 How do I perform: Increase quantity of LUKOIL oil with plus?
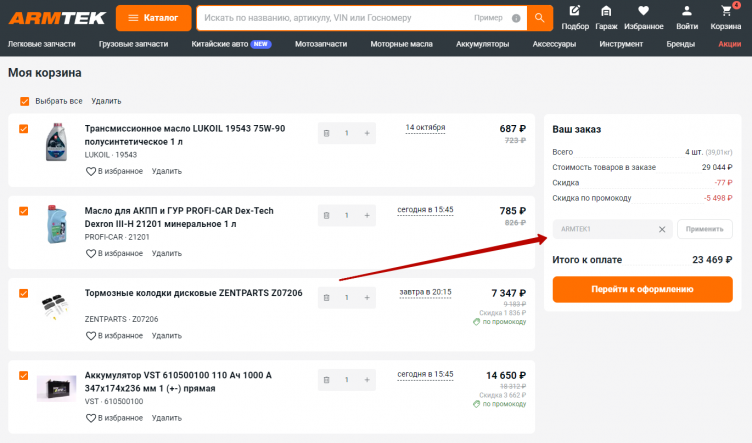click(x=367, y=133)
